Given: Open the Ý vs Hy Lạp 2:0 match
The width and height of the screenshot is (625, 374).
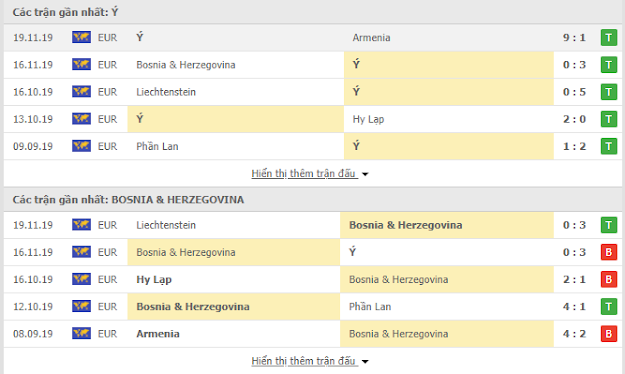Looking at the screenshot, I should (x=313, y=119).
